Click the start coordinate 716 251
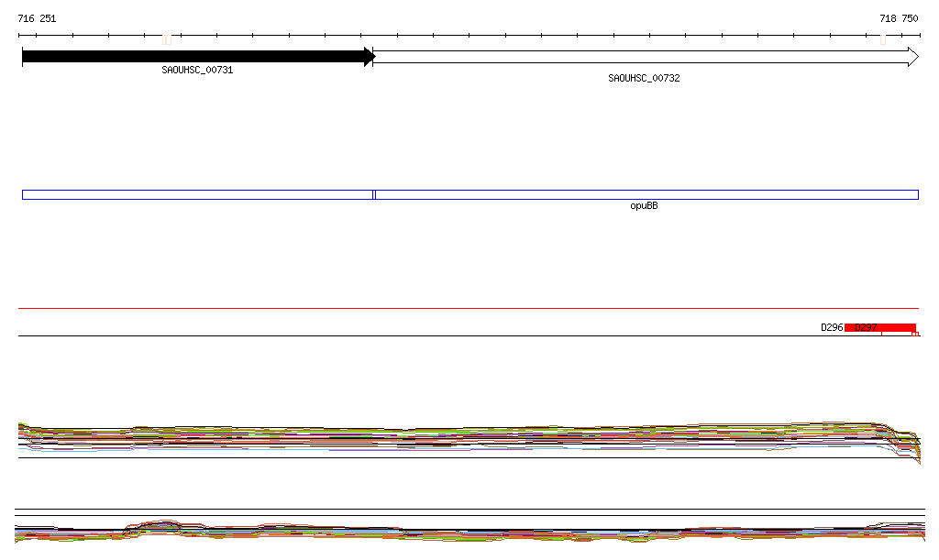Image resolution: width=939 pixels, height=560 pixels. [37, 18]
